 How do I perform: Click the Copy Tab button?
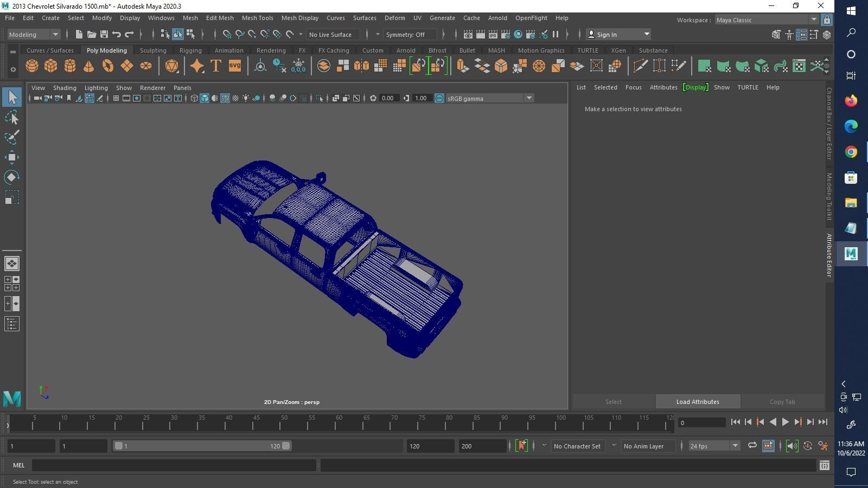tap(782, 402)
